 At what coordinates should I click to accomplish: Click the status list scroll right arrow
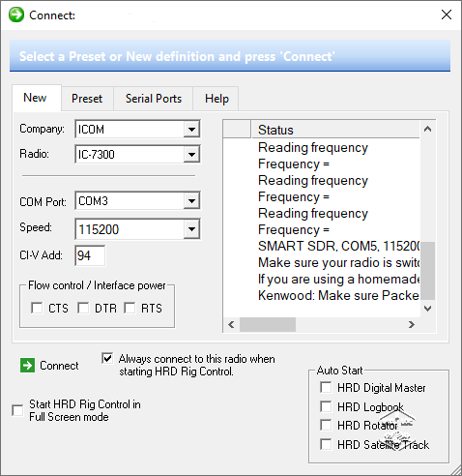click(x=412, y=324)
